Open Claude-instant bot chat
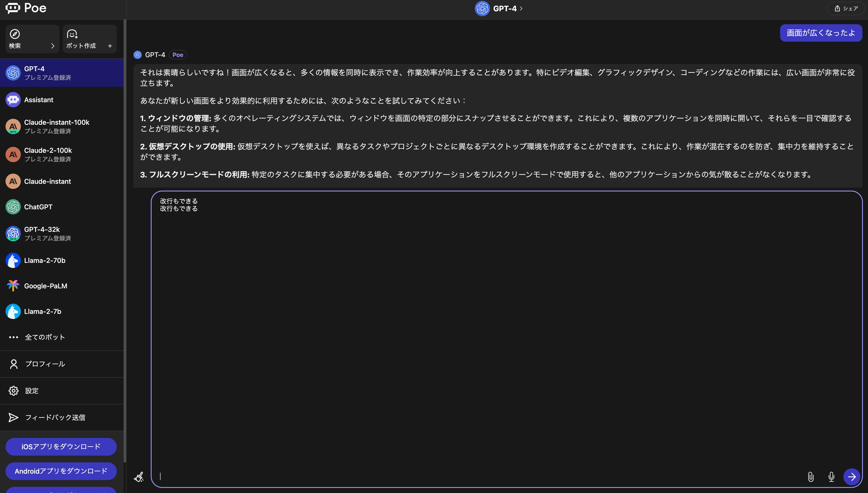The width and height of the screenshot is (868, 493). tap(62, 181)
